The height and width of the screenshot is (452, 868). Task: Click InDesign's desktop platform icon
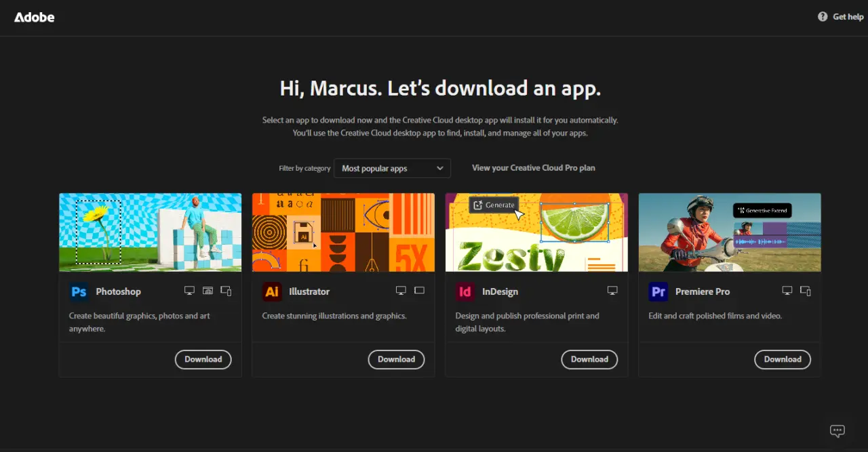click(x=612, y=291)
